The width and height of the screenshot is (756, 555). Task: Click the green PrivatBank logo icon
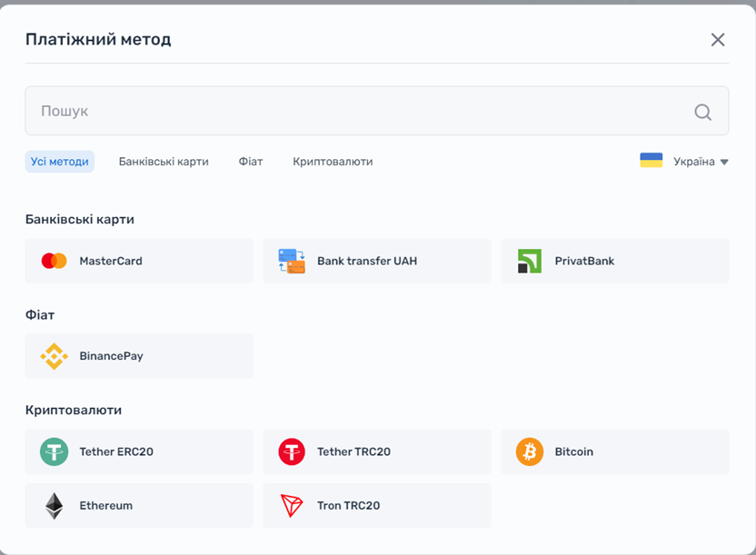click(x=529, y=261)
